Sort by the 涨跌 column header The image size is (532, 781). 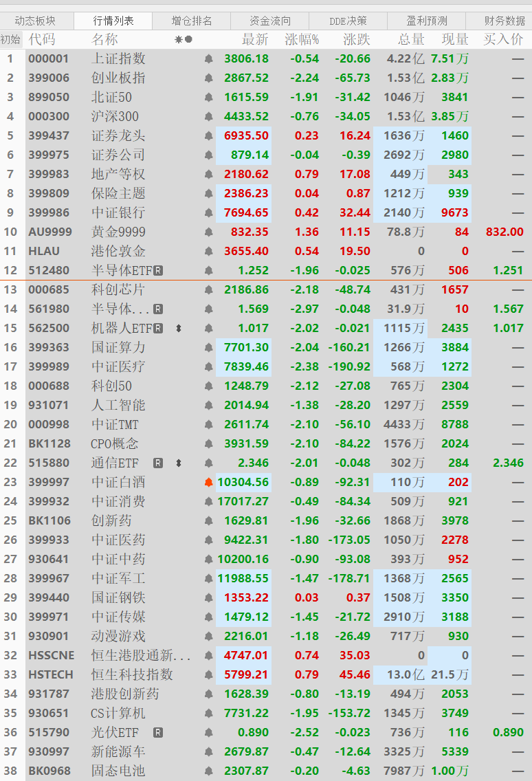point(357,39)
